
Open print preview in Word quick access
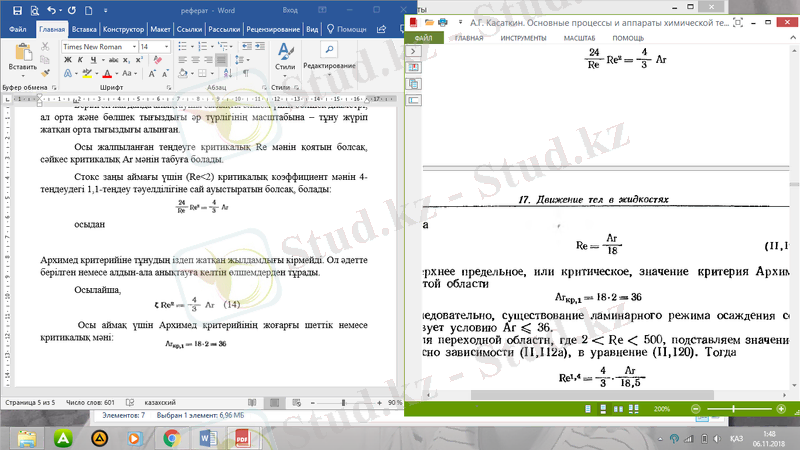tap(34, 10)
